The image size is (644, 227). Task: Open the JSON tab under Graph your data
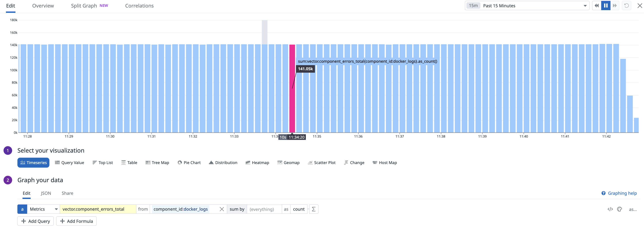pyautogui.click(x=46, y=193)
